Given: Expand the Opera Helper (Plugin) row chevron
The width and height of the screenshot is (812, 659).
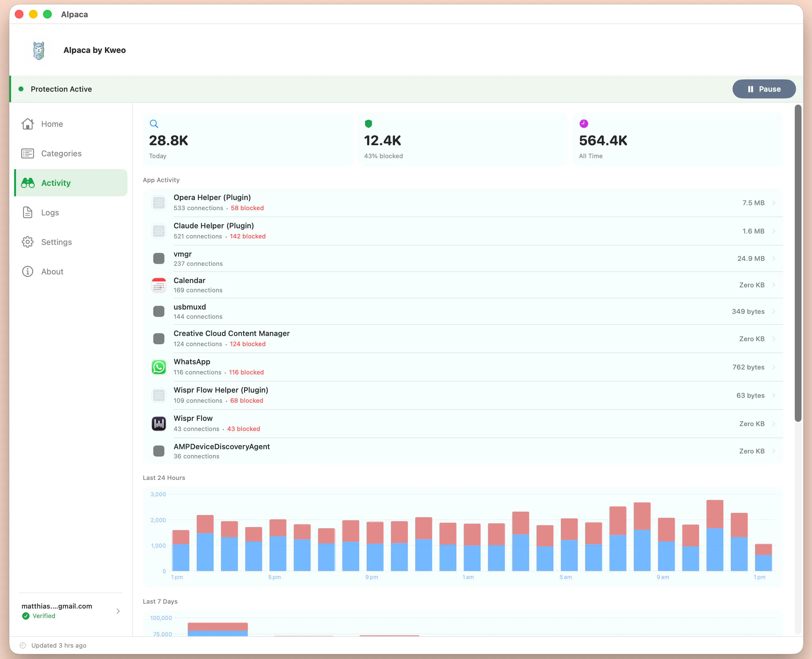Looking at the screenshot, I should point(774,203).
